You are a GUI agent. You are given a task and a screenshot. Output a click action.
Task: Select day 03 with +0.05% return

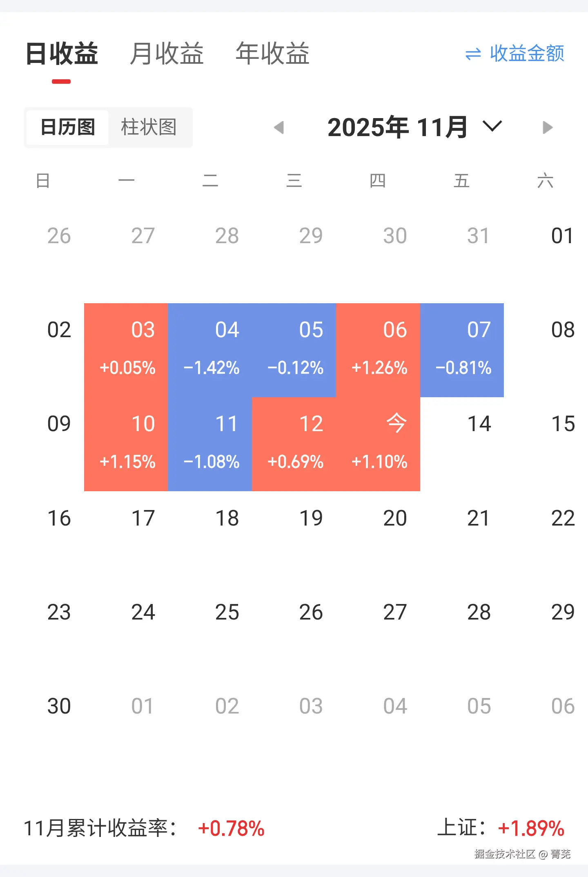[126, 350]
